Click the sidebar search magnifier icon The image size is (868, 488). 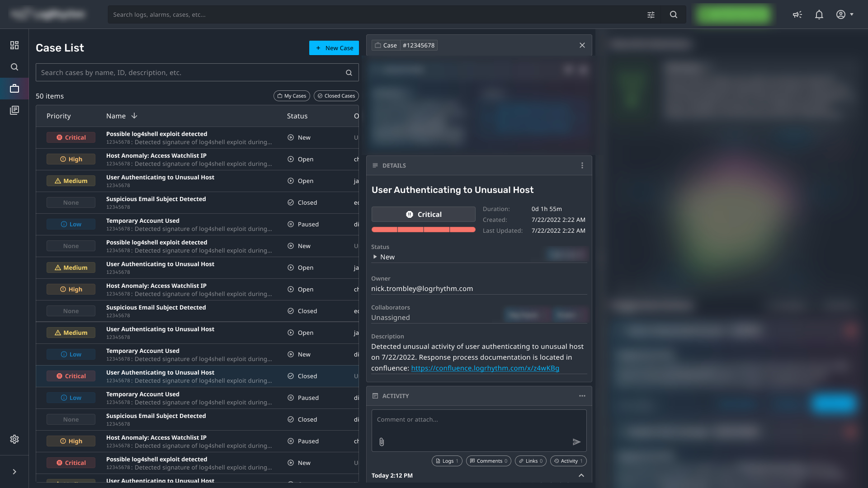coord(14,67)
